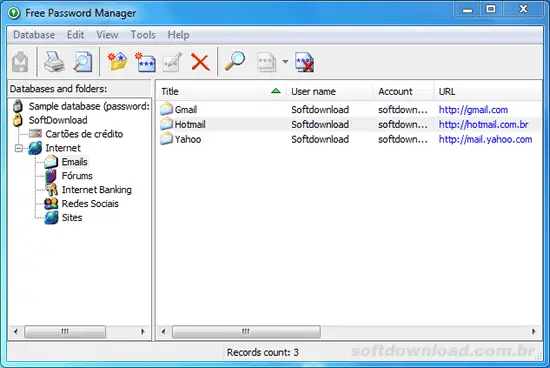Screen dimensions: 550x368
Task: Sort by User name column header
Action: point(330,92)
